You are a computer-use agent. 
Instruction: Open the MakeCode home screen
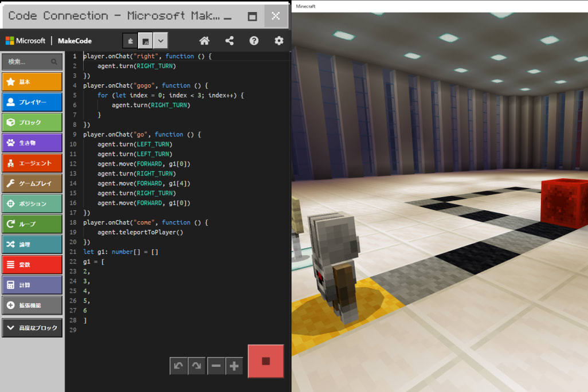click(x=205, y=41)
